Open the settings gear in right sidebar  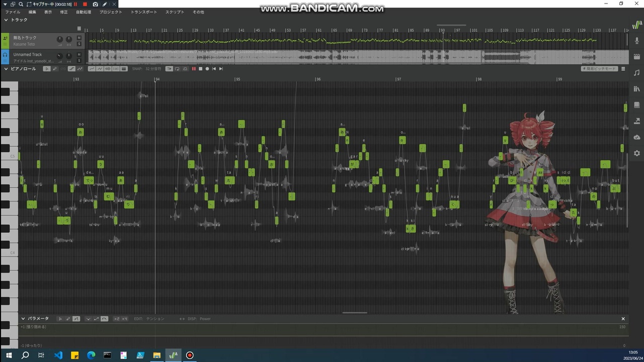coord(637,153)
